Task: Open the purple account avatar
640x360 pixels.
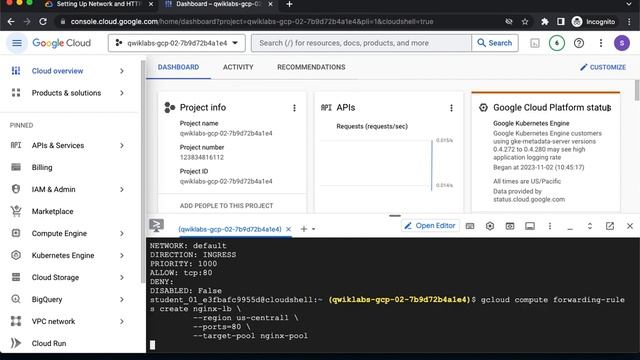Action: pos(622,43)
